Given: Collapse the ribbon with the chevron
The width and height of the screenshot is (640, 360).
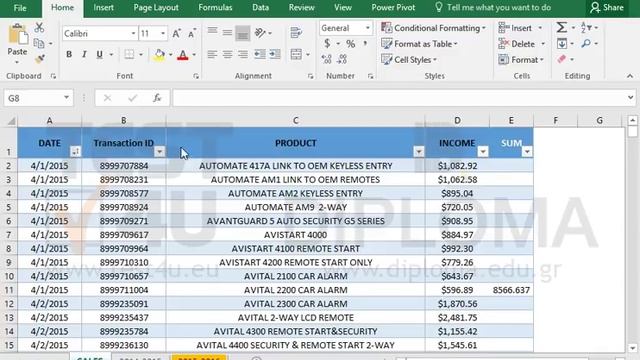Looking at the screenshot, I should (x=630, y=76).
